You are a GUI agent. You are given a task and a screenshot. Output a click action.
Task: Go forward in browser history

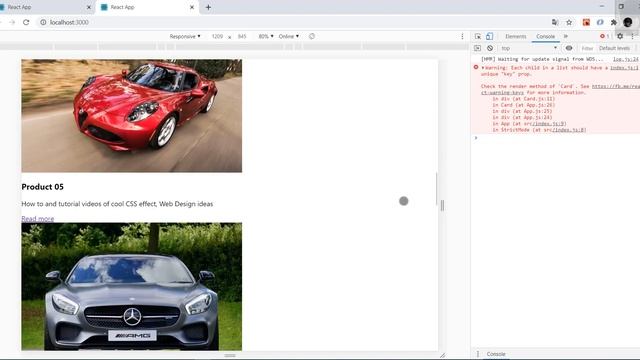[x=12, y=22]
